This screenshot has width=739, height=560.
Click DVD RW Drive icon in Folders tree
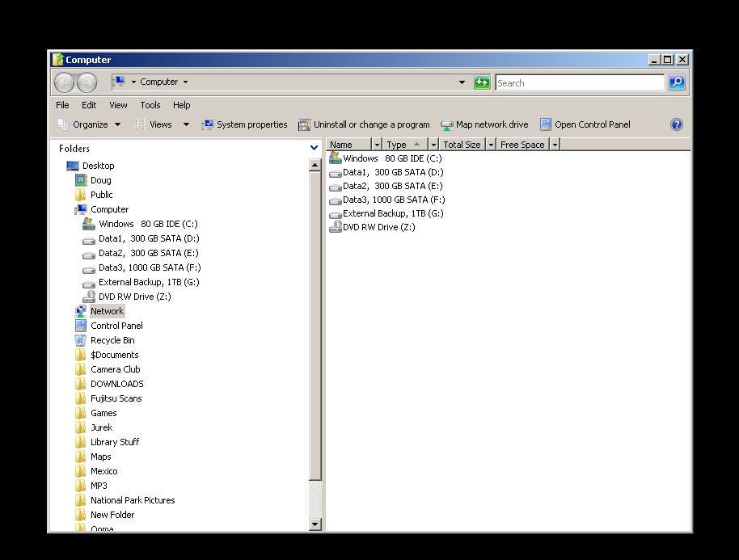point(89,297)
